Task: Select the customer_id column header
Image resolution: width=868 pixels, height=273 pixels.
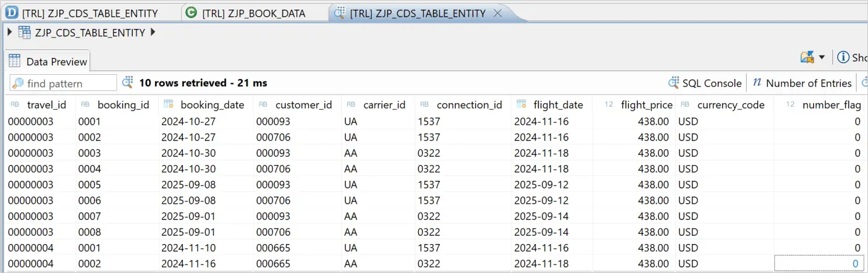Action: [297, 104]
